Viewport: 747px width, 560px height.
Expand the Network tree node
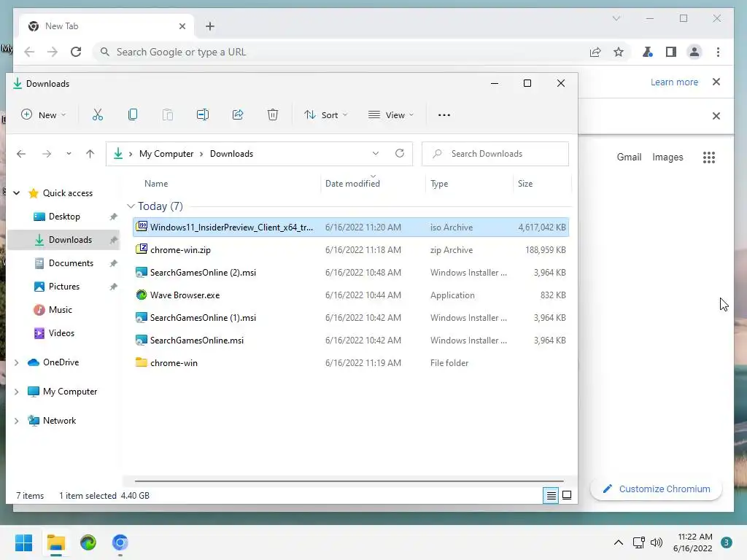coord(17,421)
